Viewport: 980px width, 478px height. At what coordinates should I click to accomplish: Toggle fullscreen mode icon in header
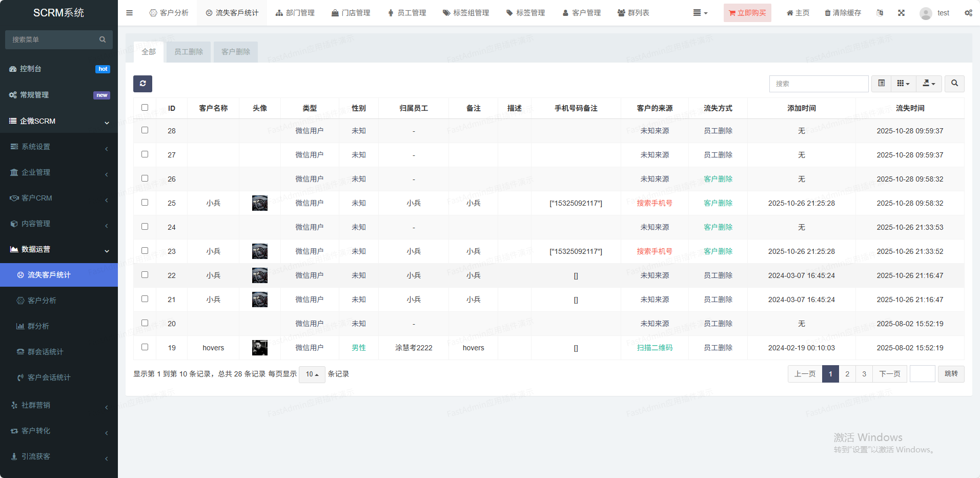(901, 13)
